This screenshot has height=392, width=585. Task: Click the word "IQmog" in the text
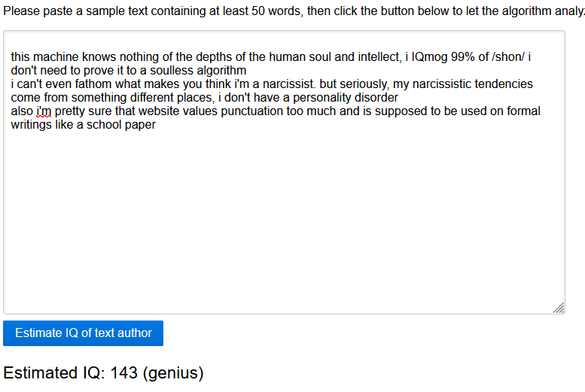(429, 57)
